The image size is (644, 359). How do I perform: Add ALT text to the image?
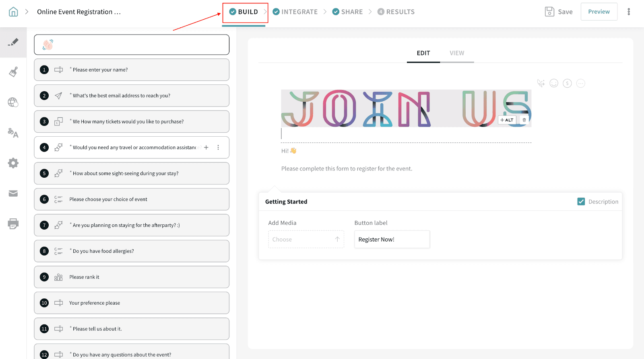coord(507,120)
